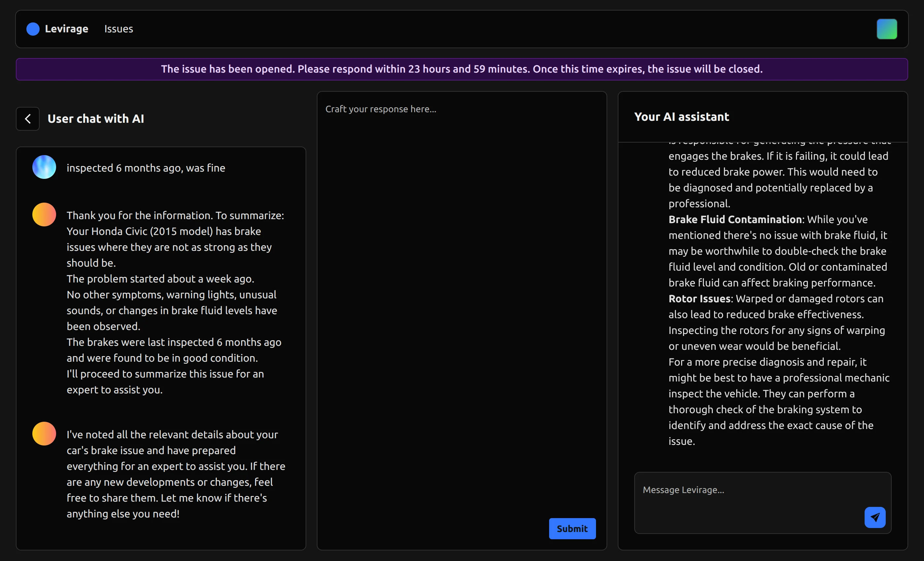Click orange AI avatar beside last message
The width and height of the screenshot is (924, 561).
(x=44, y=434)
